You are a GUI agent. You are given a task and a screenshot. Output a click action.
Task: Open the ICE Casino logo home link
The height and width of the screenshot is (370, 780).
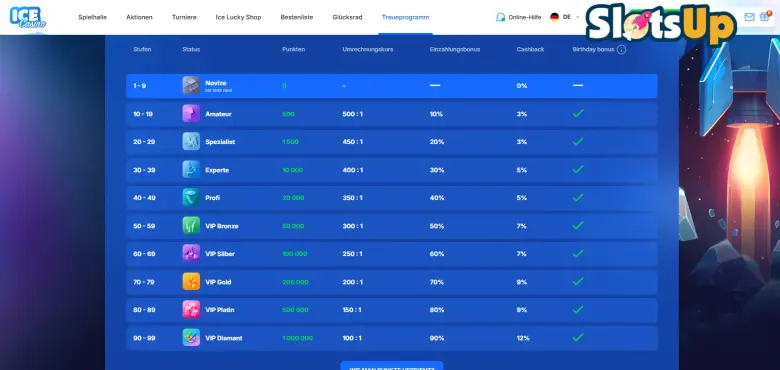click(x=28, y=17)
